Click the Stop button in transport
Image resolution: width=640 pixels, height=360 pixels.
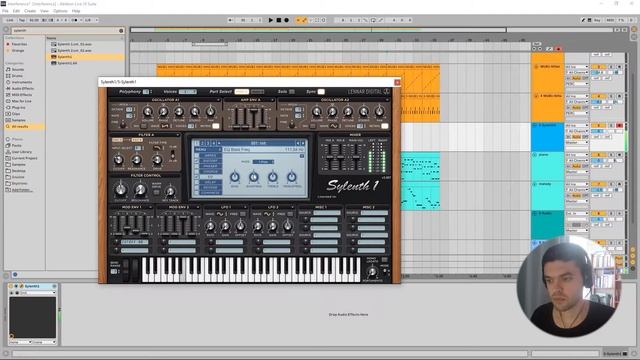coord(279,20)
